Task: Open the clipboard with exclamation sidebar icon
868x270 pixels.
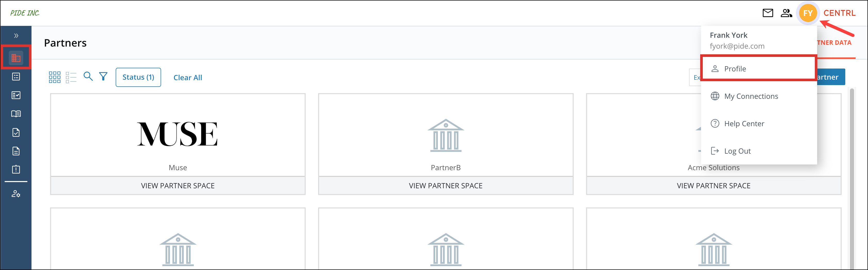Action: pos(16,169)
